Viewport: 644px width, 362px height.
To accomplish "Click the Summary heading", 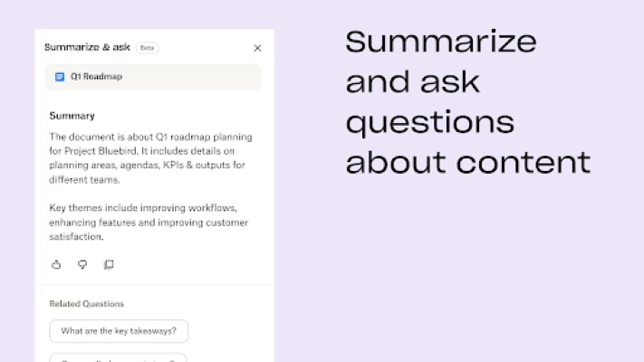I will pyautogui.click(x=72, y=116).
